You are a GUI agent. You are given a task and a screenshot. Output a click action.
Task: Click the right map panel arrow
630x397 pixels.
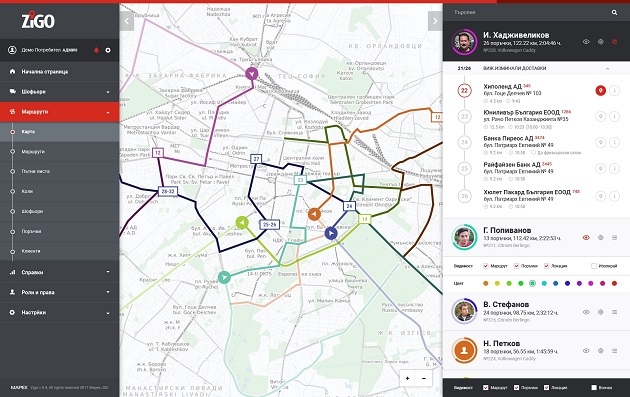point(435,21)
